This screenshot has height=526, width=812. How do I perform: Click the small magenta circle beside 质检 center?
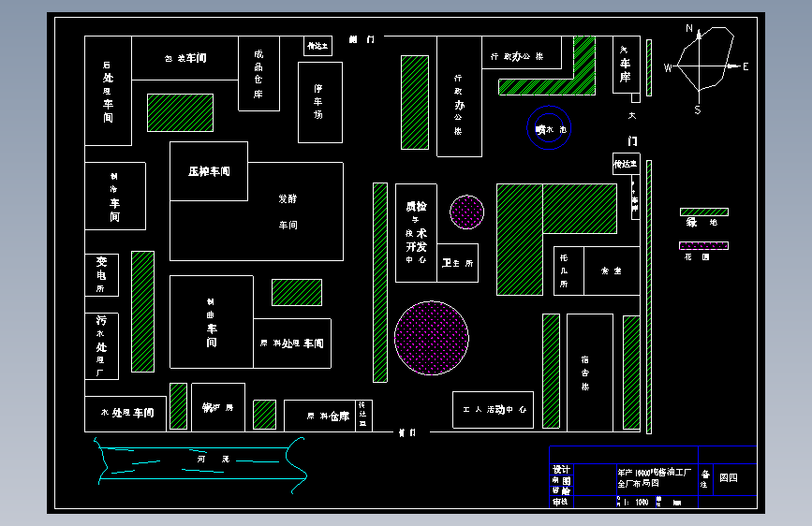[x=467, y=212]
